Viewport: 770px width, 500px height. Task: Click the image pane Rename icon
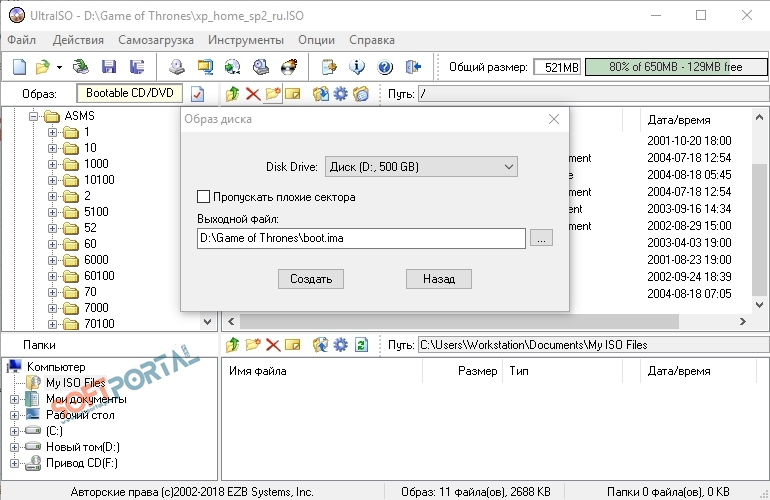[x=293, y=93]
